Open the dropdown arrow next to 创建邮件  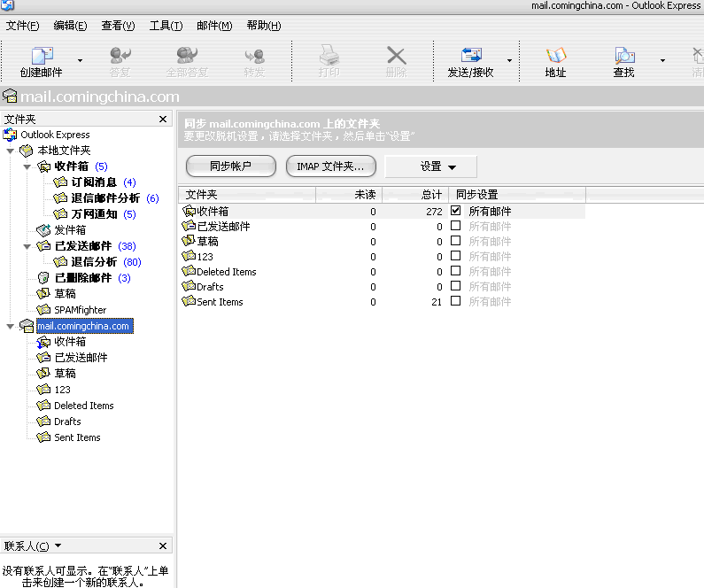click(80, 60)
